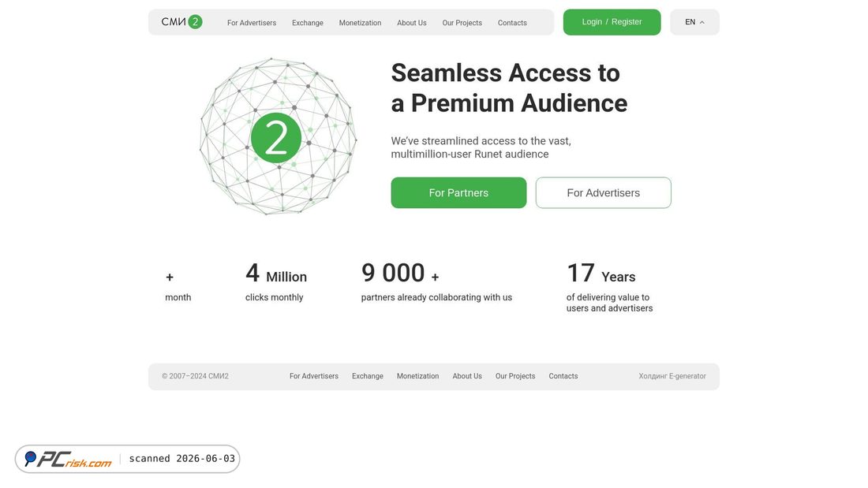Click the PCrisk.com logo badge
The width and height of the screenshot is (868, 488).
(69, 460)
